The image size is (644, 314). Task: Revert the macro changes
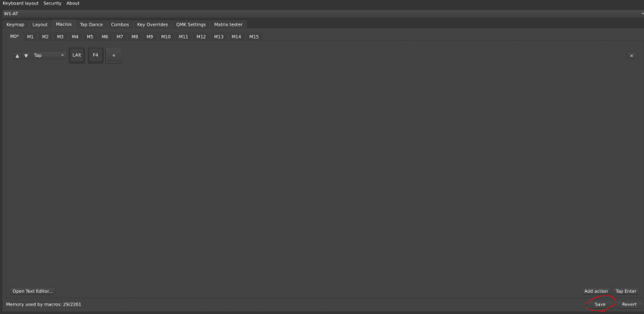[629, 305]
